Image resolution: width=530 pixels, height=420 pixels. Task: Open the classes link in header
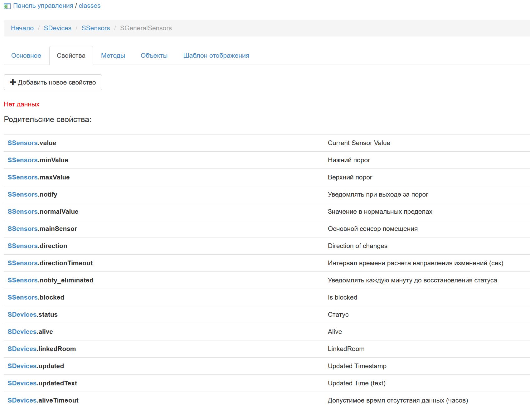pos(90,6)
